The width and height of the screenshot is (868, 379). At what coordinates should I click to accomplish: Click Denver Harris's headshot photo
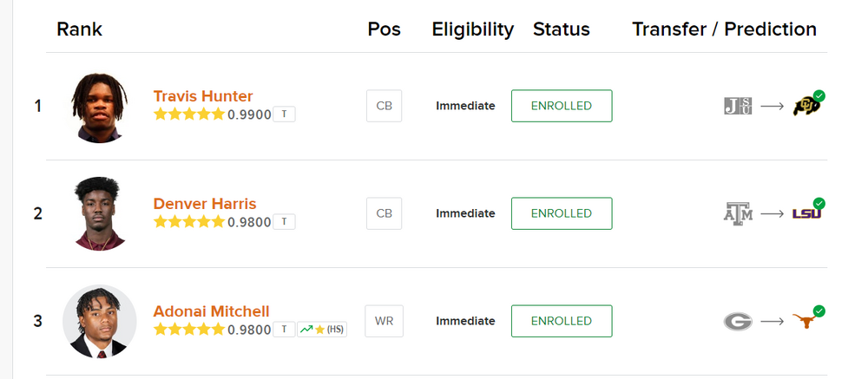tap(100, 213)
